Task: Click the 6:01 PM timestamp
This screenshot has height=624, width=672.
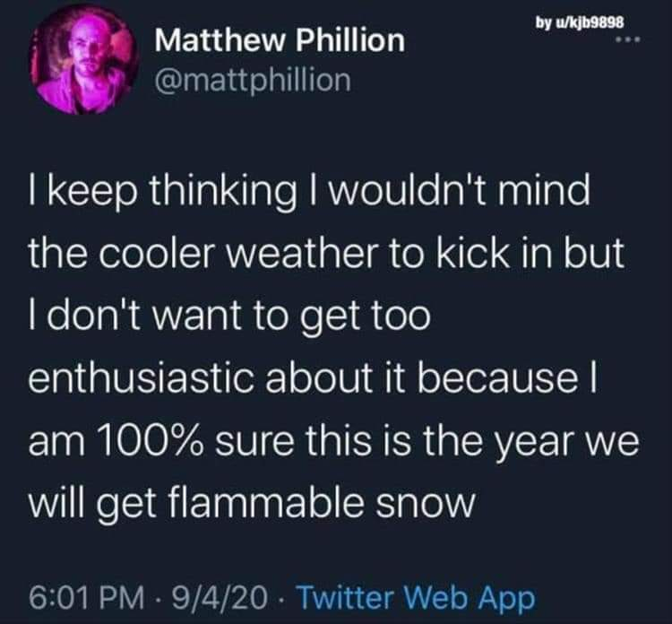Action: pyautogui.click(x=87, y=598)
